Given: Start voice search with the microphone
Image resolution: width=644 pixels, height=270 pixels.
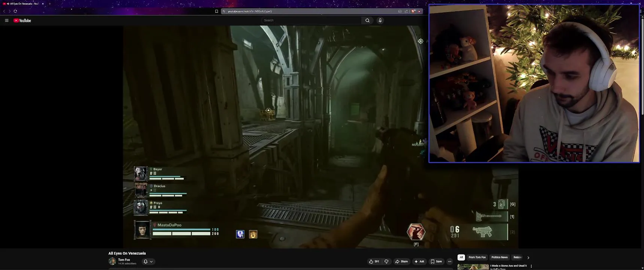Looking at the screenshot, I should [x=380, y=20].
